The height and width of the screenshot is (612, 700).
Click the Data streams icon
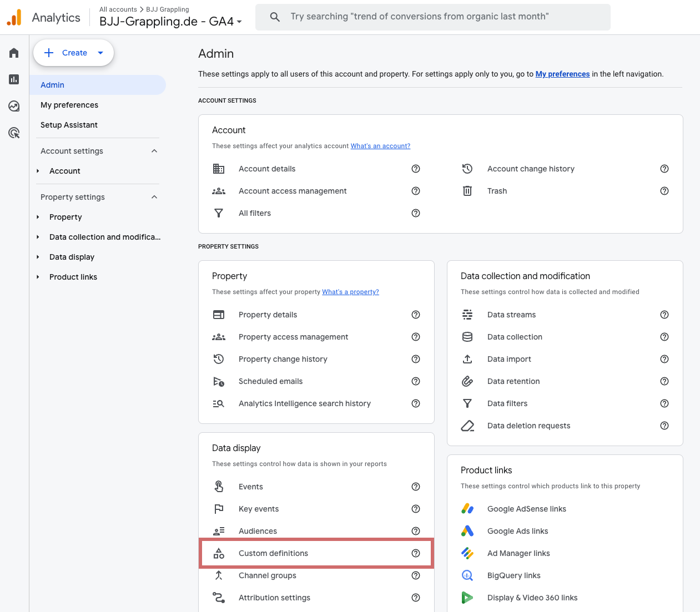coord(467,315)
